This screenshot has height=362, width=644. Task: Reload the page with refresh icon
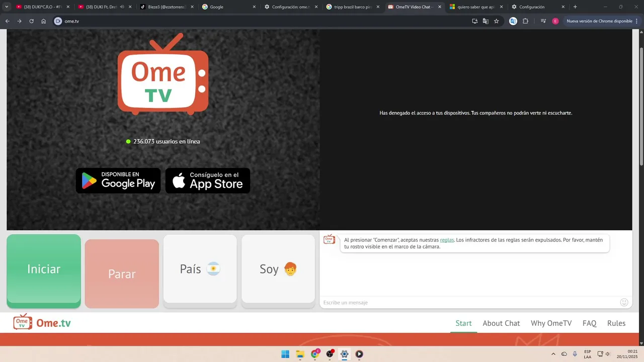(31, 21)
